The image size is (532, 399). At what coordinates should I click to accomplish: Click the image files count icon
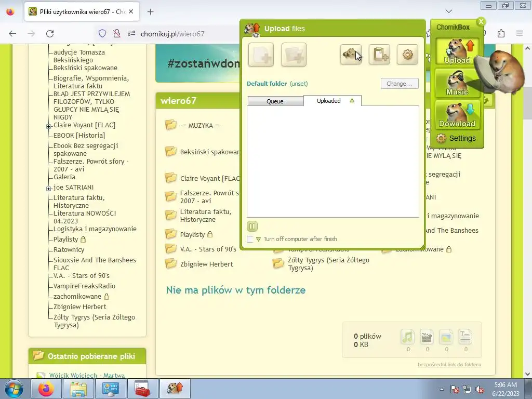[x=446, y=337]
